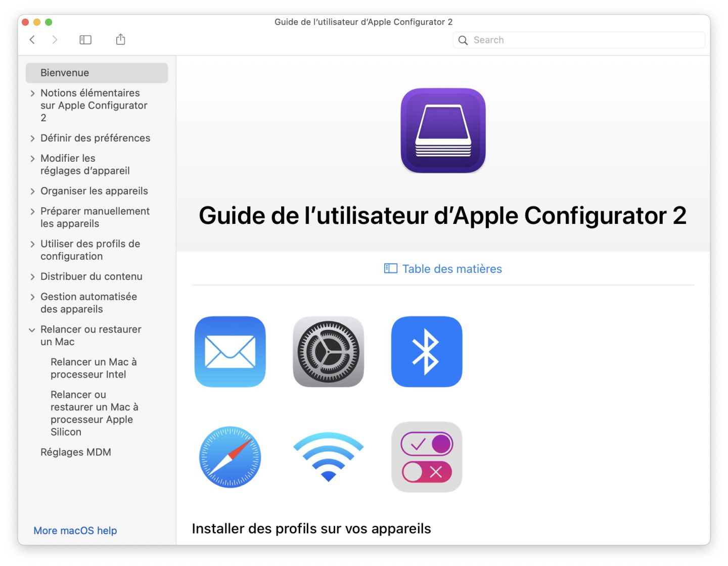
Task: Open the Réglages MDM topic
Action: click(76, 452)
